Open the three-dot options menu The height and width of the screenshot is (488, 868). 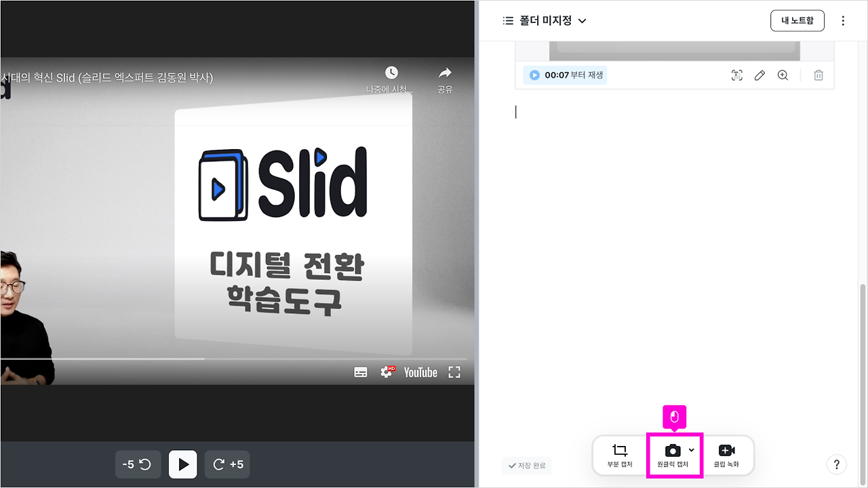pos(843,20)
